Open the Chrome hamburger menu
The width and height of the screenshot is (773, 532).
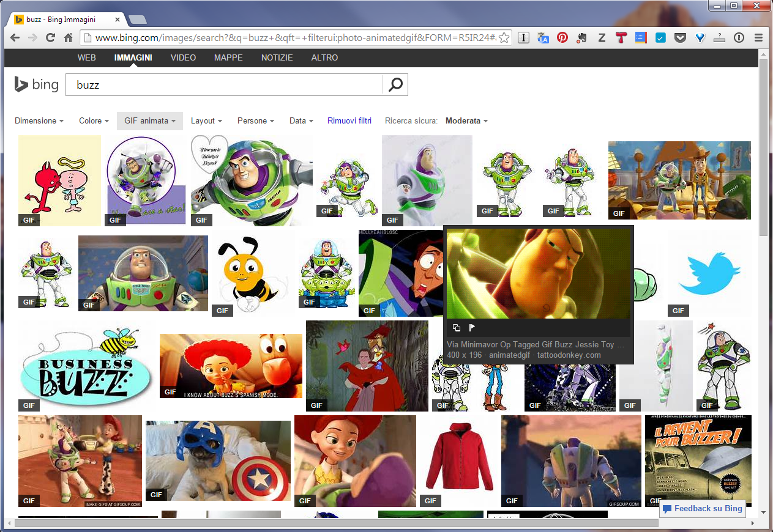pos(758,38)
